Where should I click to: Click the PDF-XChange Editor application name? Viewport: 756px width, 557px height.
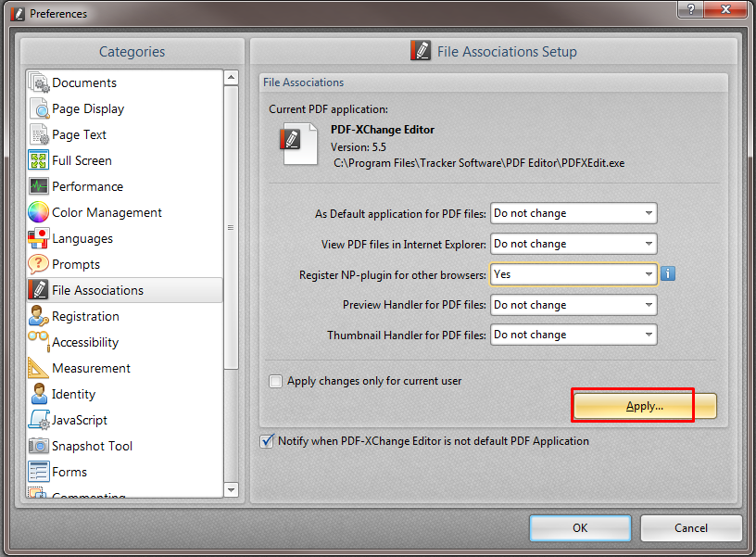coord(383,130)
